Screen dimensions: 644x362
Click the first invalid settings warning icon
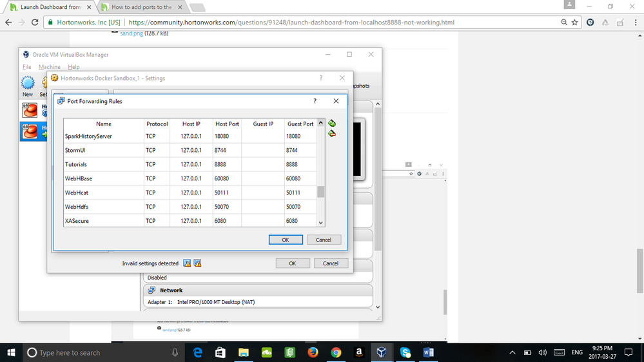188,263
